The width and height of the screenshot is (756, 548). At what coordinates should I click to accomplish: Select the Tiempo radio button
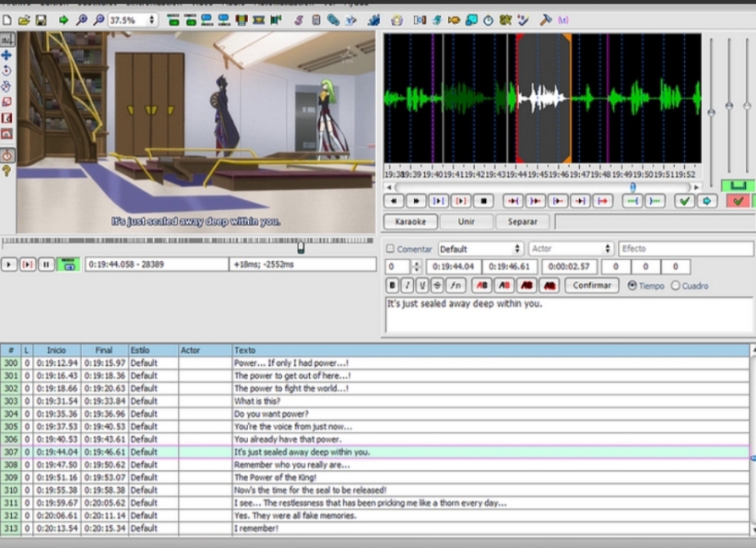(632, 285)
